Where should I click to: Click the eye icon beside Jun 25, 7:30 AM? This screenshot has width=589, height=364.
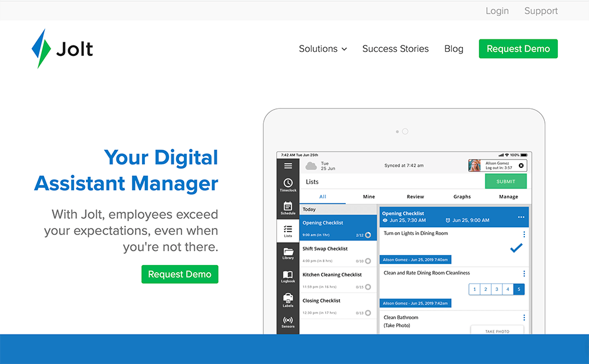385,220
